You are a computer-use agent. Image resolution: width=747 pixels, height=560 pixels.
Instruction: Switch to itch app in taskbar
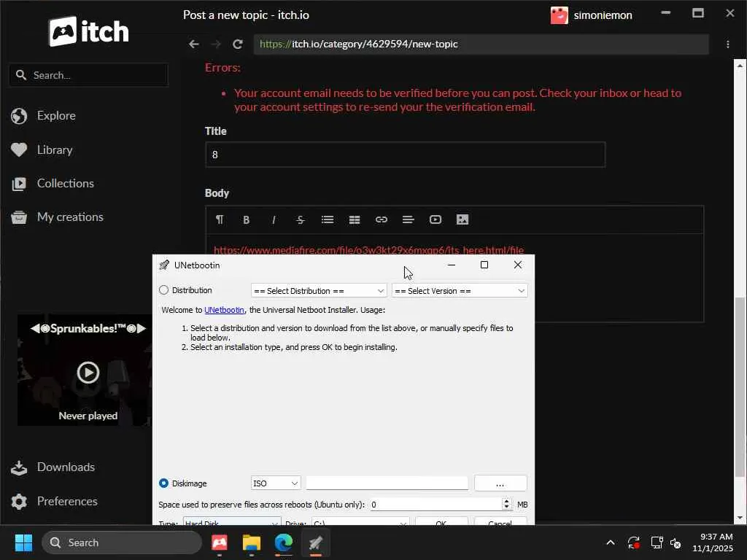tap(219, 542)
